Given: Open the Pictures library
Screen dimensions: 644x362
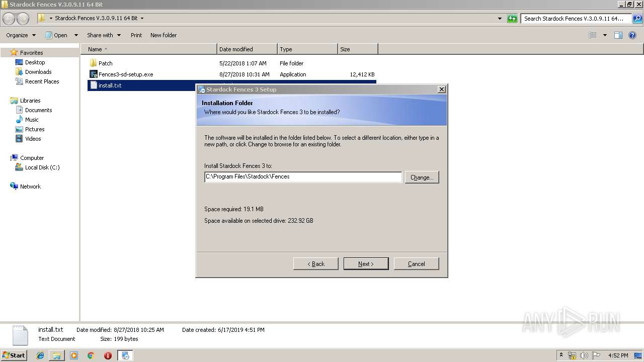Looking at the screenshot, I should (35, 129).
